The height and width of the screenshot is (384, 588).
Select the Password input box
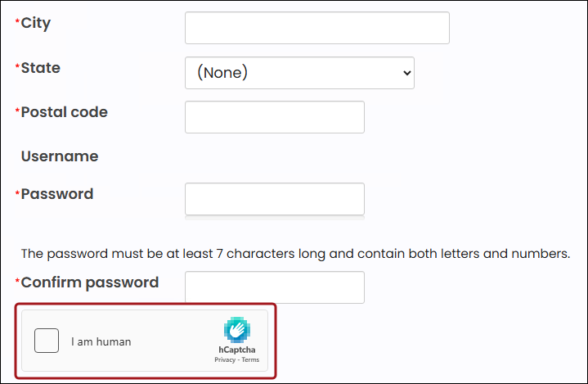pos(275,199)
